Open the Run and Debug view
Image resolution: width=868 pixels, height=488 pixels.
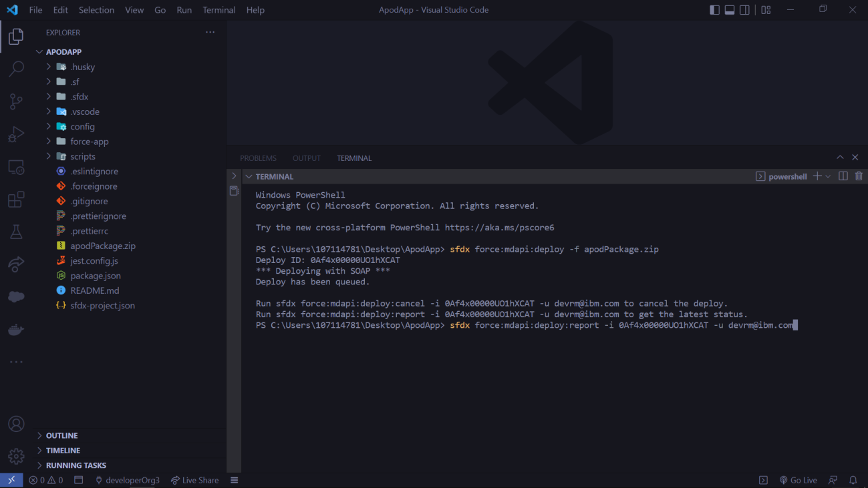click(16, 134)
